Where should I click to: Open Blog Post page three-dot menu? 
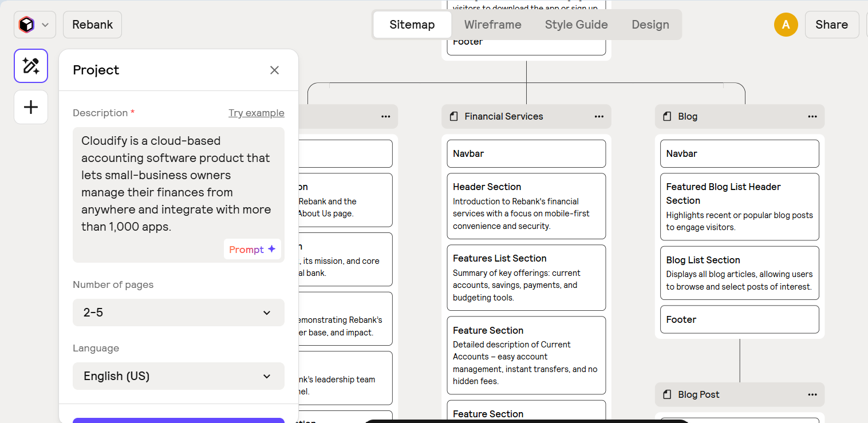click(812, 395)
